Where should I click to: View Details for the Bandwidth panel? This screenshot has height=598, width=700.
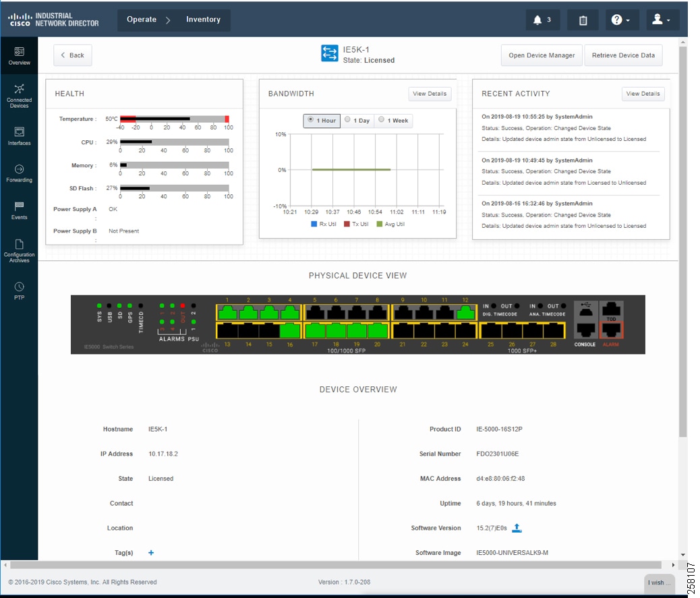(x=430, y=94)
